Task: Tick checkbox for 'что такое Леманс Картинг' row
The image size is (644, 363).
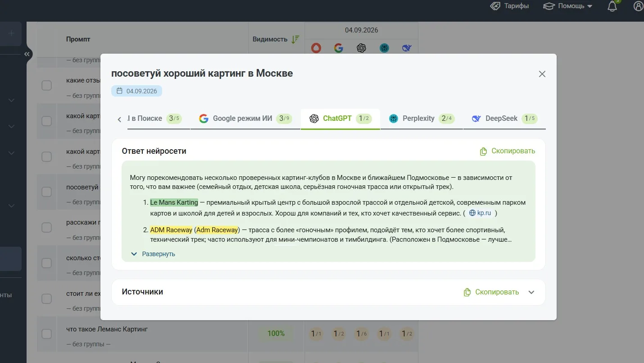Action: pos(47,334)
